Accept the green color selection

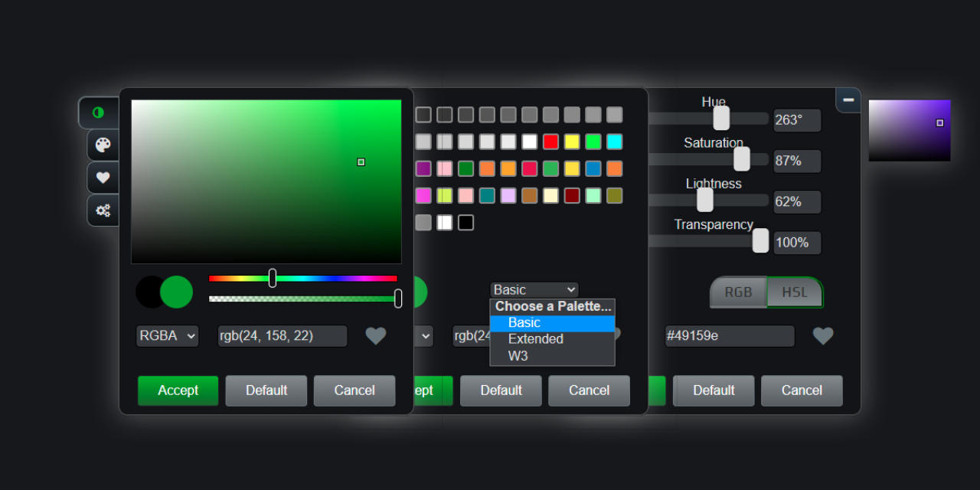[178, 390]
